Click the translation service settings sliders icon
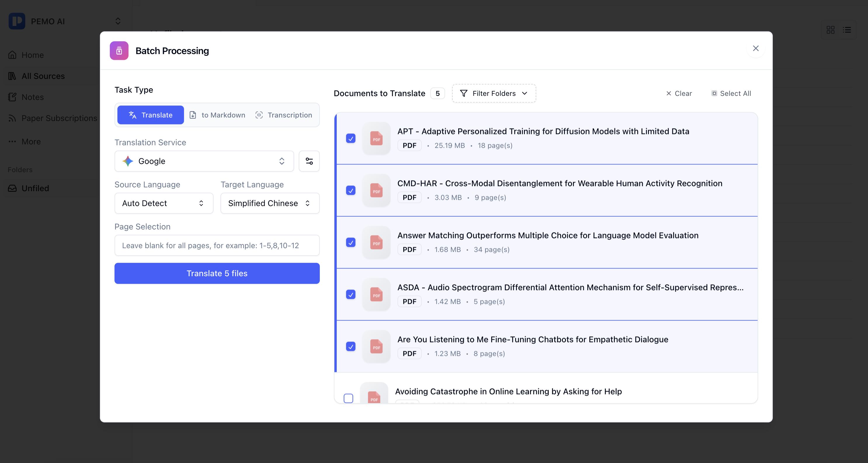 click(309, 161)
